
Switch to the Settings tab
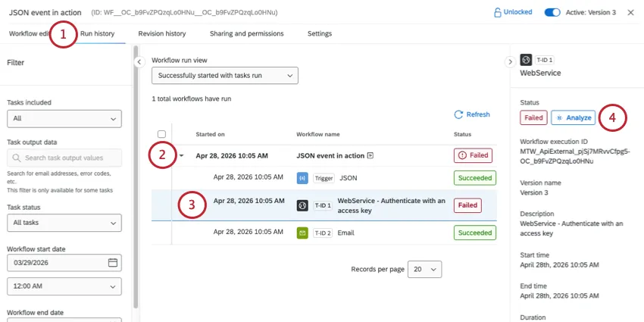[320, 33]
